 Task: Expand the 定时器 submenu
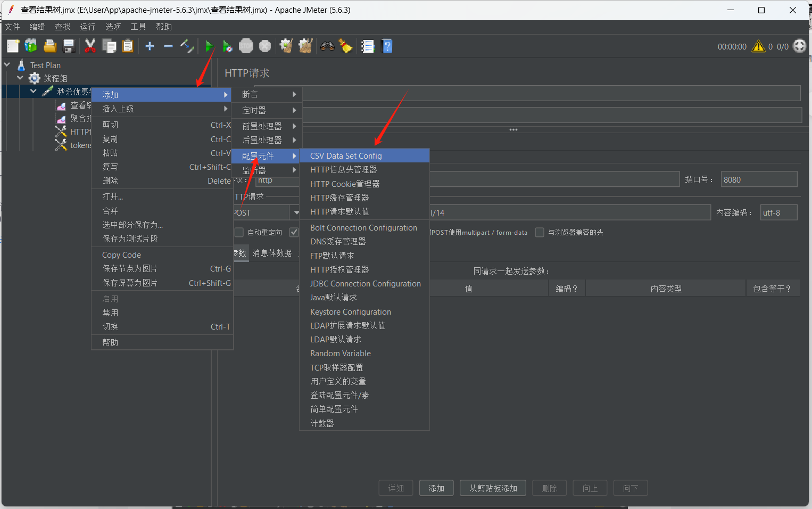268,110
